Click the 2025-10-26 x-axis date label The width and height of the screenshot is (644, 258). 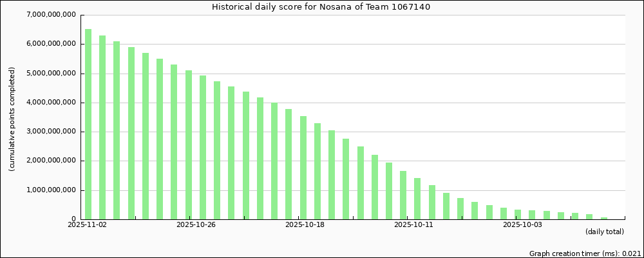tap(196, 225)
